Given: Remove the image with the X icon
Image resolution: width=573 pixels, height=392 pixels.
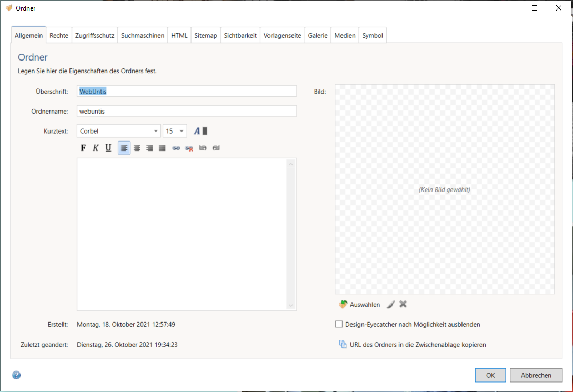Looking at the screenshot, I should 403,304.
